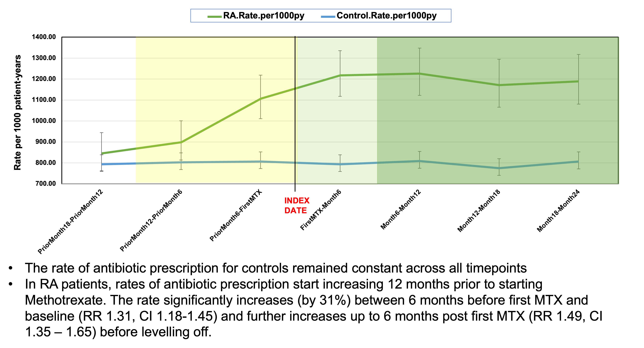Click the green RA data point at PriorMonth6-FirstMTX

click(x=260, y=98)
